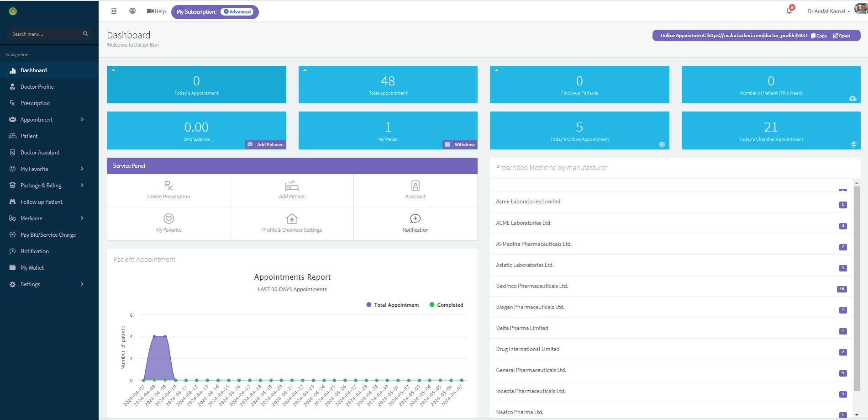Click the globe language icon
Image resolution: width=868 pixels, height=420 pixels.
point(132,11)
